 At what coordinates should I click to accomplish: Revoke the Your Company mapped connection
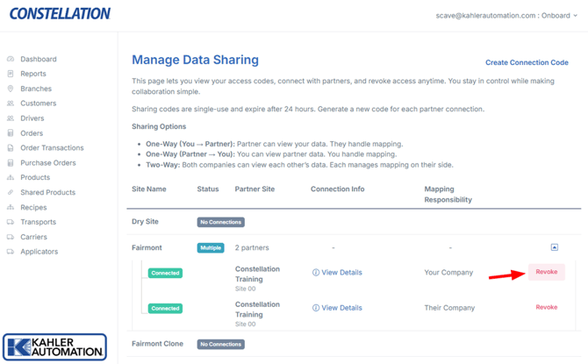[546, 272]
